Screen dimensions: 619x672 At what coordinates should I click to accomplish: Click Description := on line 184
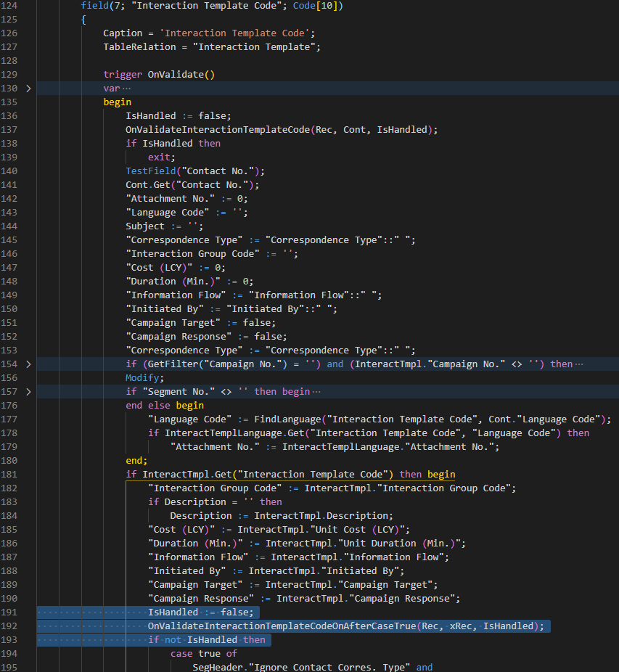(x=209, y=515)
